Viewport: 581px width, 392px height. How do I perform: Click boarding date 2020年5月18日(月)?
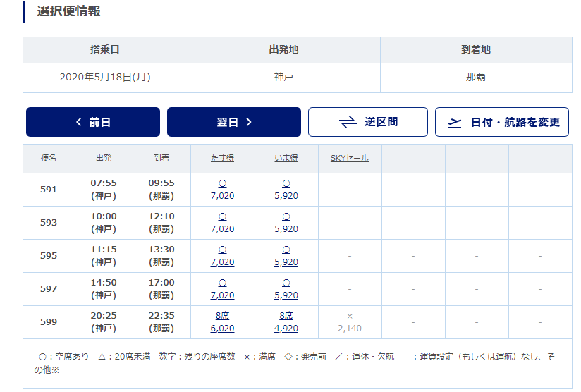105,77
